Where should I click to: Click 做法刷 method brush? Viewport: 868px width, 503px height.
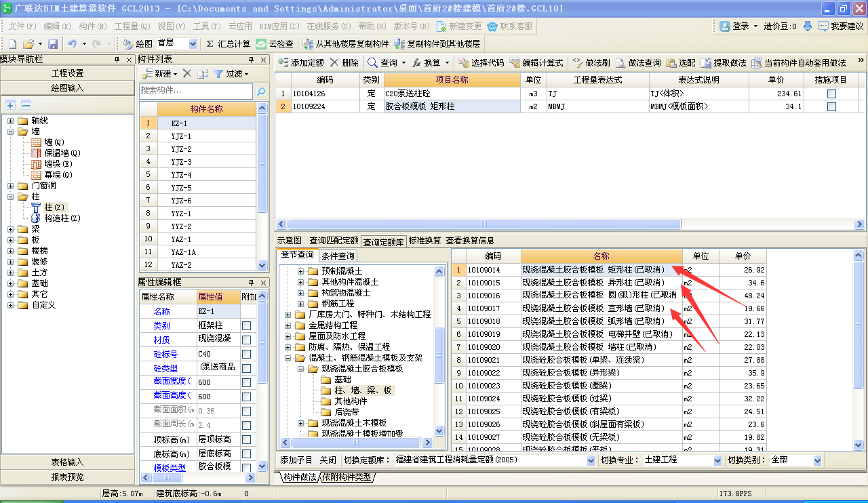point(591,62)
